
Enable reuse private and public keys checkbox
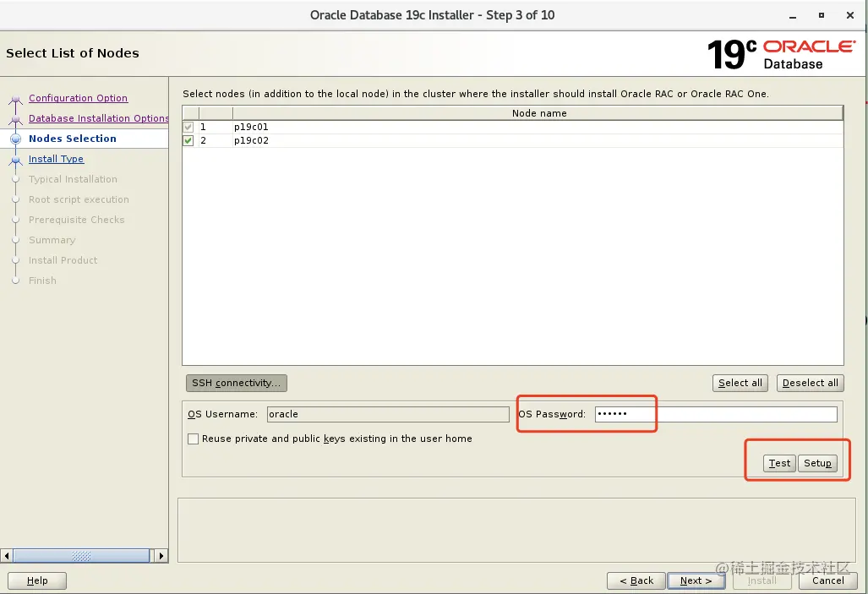(x=194, y=439)
